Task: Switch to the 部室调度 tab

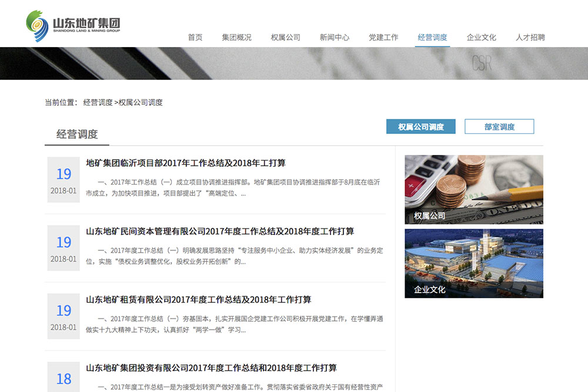Action: click(x=499, y=126)
